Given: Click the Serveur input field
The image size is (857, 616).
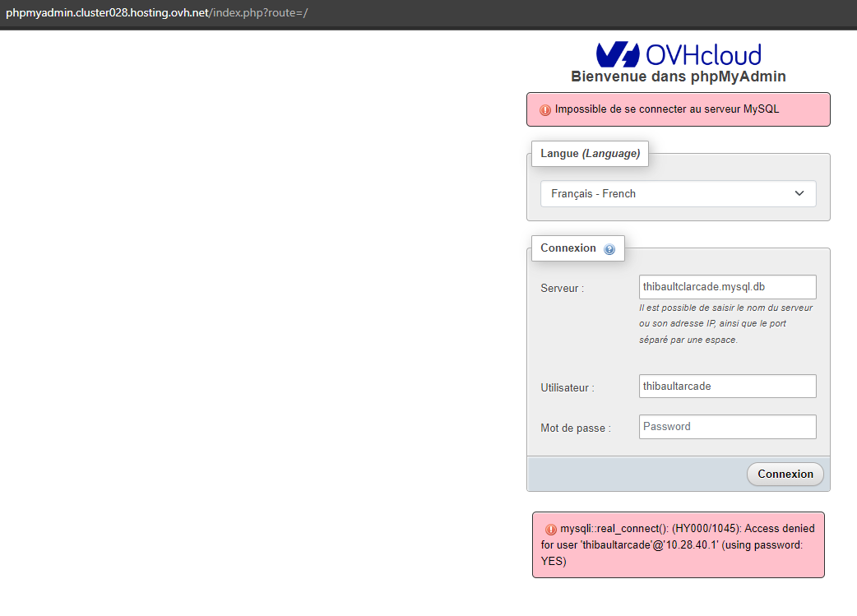Looking at the screenshot, I should 728,287.
